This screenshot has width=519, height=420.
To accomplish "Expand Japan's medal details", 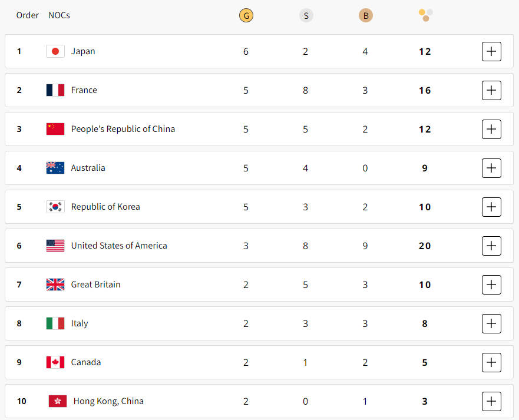I will pyautogui.click(x=491, y=51).
